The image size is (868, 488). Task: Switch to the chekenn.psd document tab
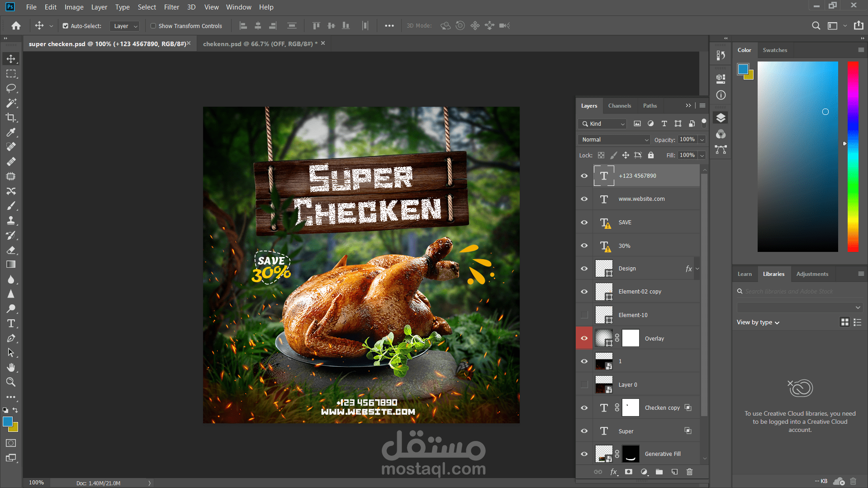260,44
